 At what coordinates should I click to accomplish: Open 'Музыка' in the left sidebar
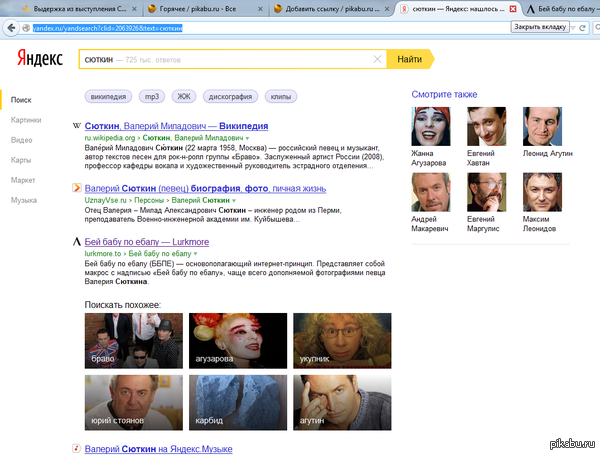tap(24, 200)
